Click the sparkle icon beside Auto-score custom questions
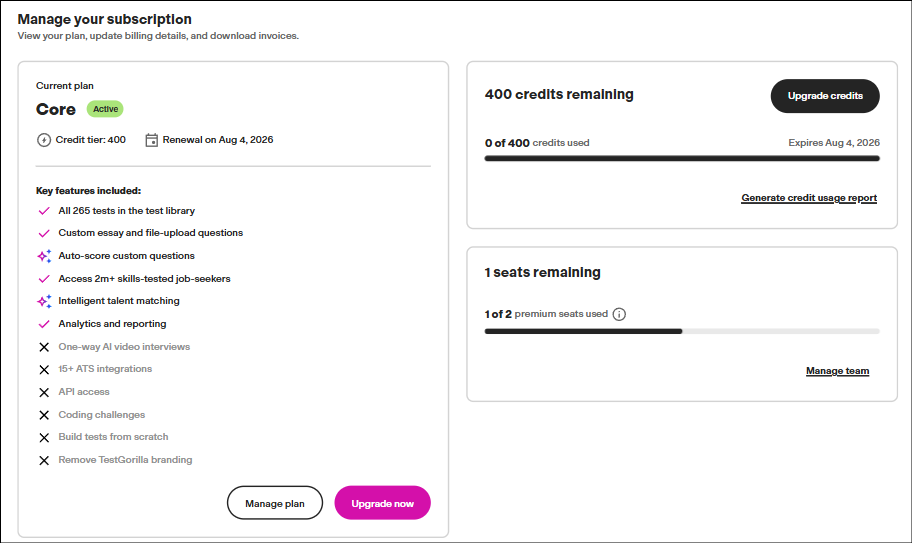 point(44,256)
